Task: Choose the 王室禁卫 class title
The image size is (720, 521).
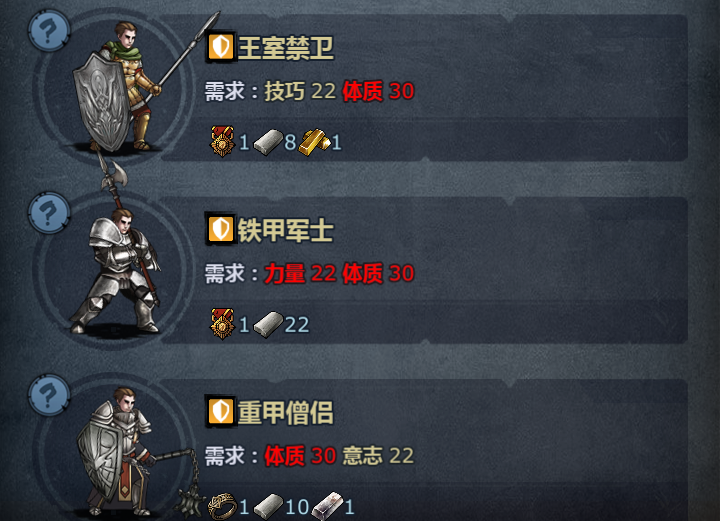Action: tap(285, 48)
